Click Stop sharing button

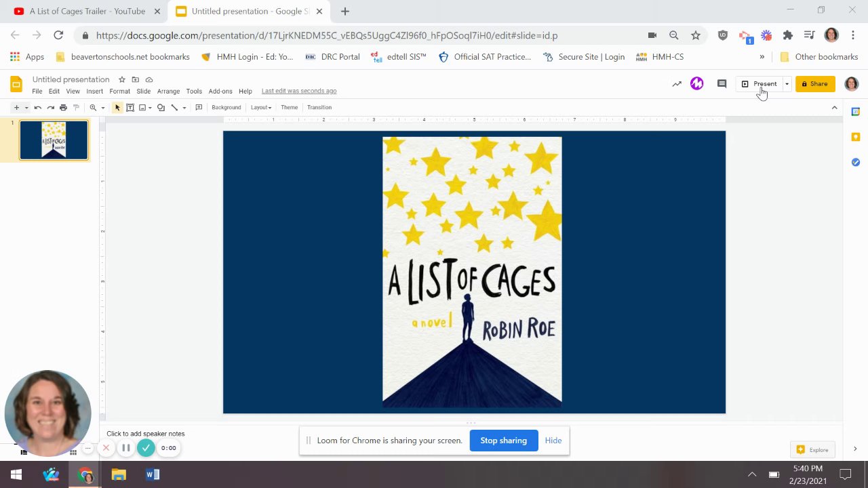point(504,441)
